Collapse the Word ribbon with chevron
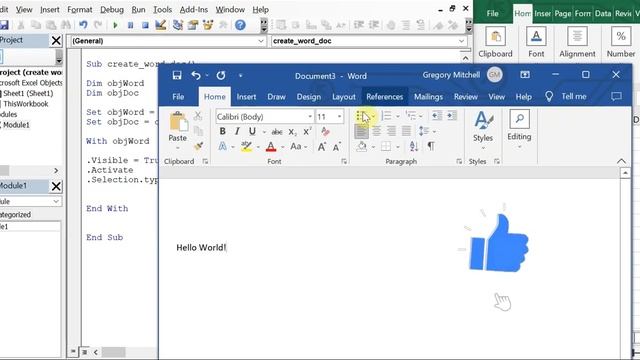The height and width of the screenshot is (360, 640). click(621, 161)
